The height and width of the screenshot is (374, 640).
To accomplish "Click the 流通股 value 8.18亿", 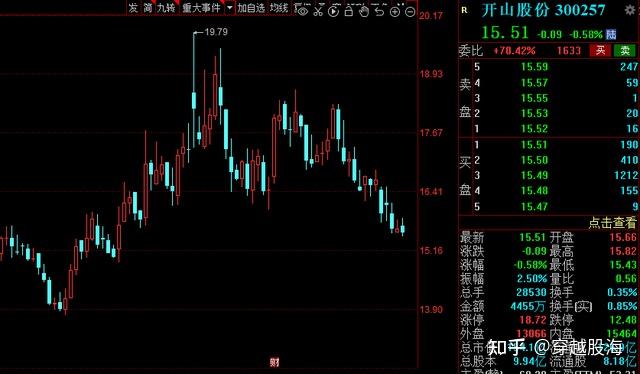I will (x=620, y=361).
